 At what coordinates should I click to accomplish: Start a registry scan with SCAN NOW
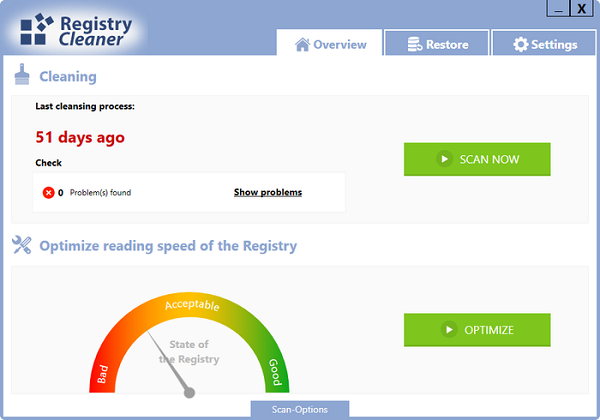477,159
